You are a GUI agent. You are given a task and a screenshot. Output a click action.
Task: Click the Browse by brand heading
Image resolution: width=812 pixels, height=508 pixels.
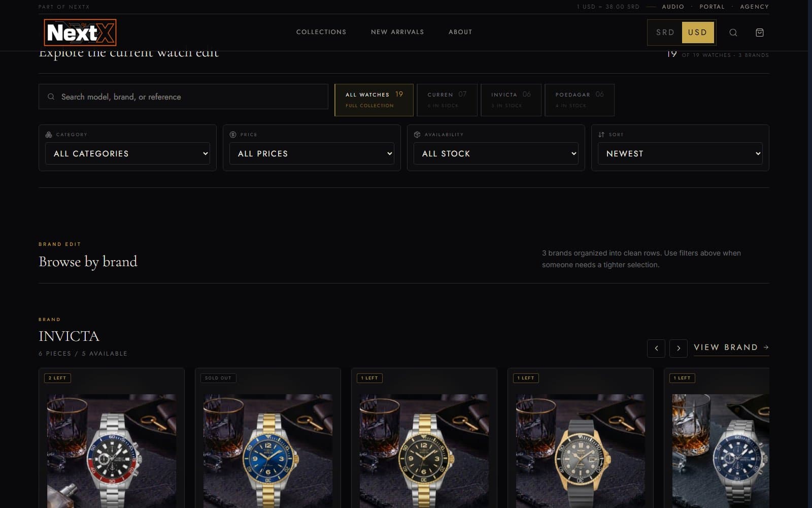coord(88,262)
